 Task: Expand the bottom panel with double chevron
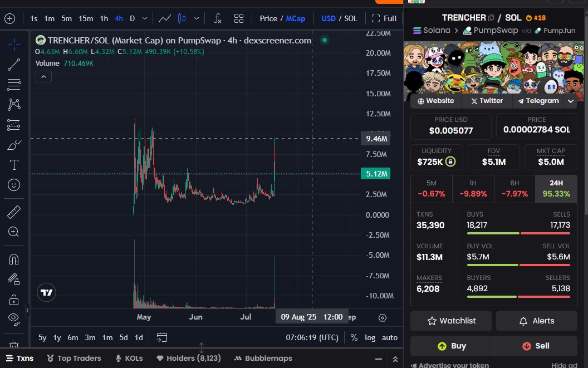pos(395,359)
